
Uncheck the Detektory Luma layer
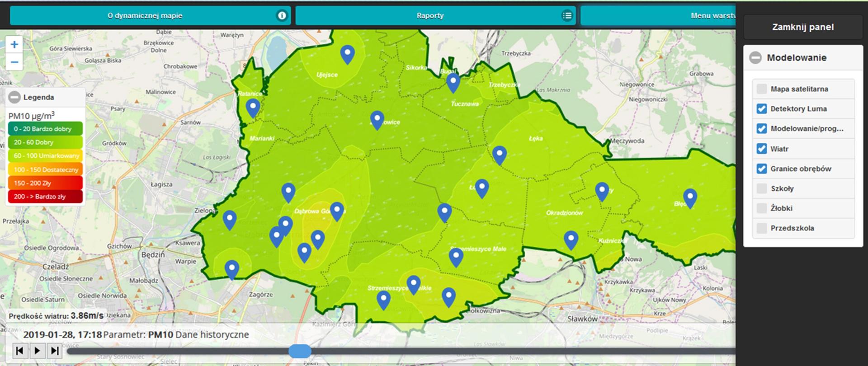click(x=762, y=109)
